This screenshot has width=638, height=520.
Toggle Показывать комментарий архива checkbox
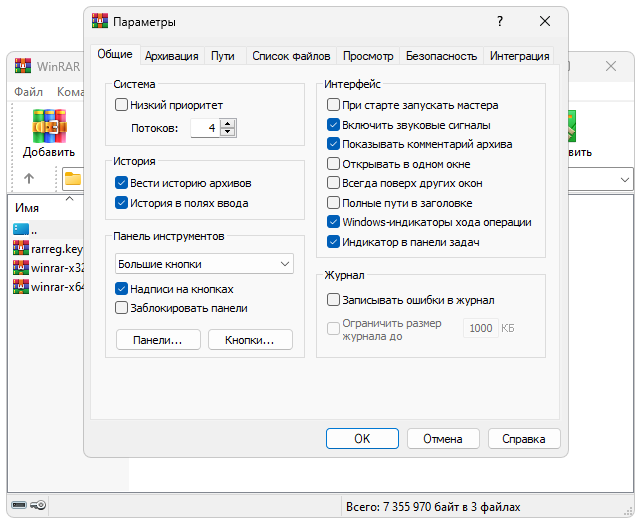pyautogui.click(x=333, y=144)
